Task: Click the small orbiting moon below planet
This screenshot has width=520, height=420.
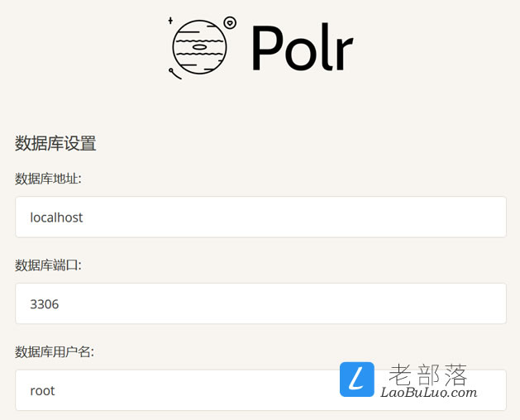Action: point(174,74)
